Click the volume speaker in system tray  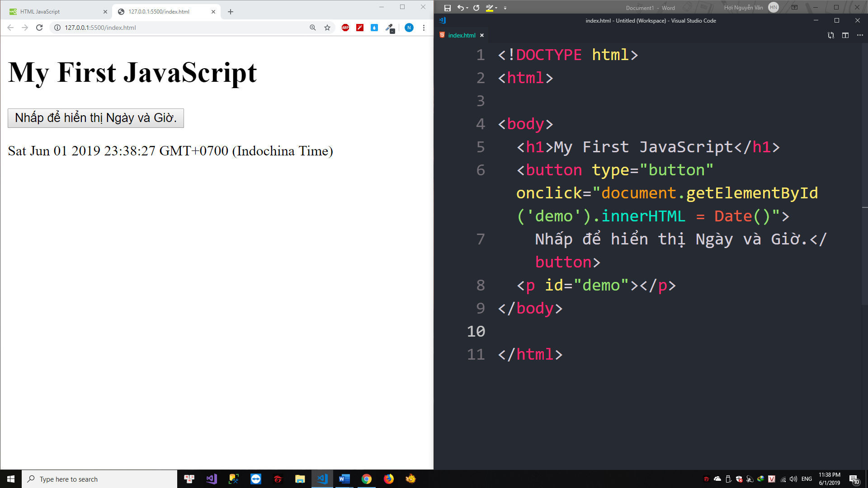coord(793,479)
